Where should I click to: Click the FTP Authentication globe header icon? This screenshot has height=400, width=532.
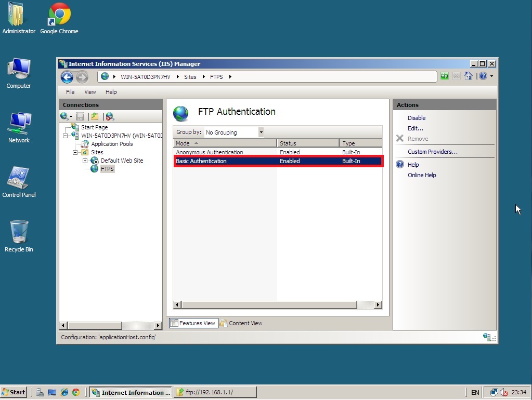click(x=180, y=114)
